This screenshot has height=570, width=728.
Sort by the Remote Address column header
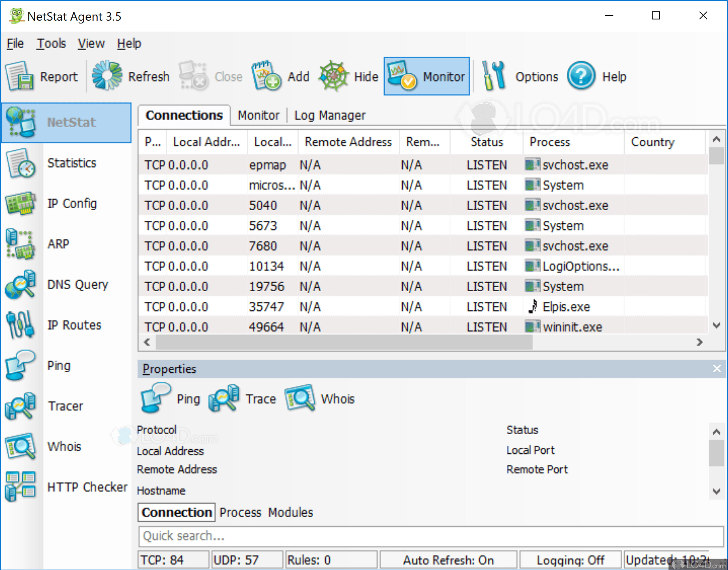click(x=349, y=142)
